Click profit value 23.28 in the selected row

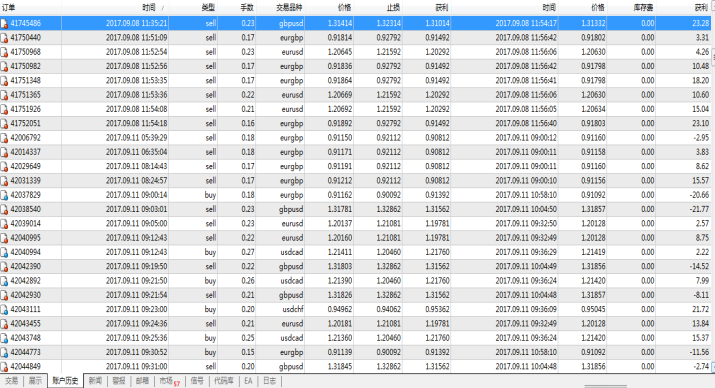pyautogui.click(x=700, y=23)
